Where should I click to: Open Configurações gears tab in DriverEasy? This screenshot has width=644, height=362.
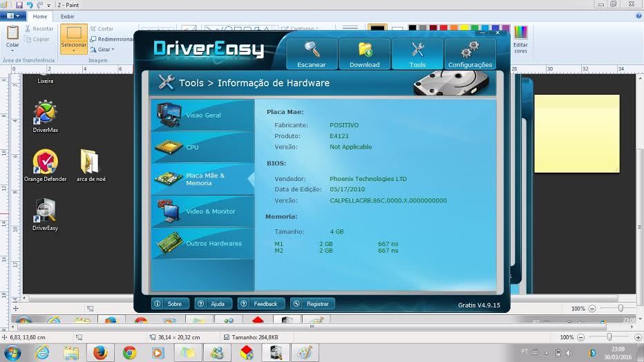(x=470, y=54)
